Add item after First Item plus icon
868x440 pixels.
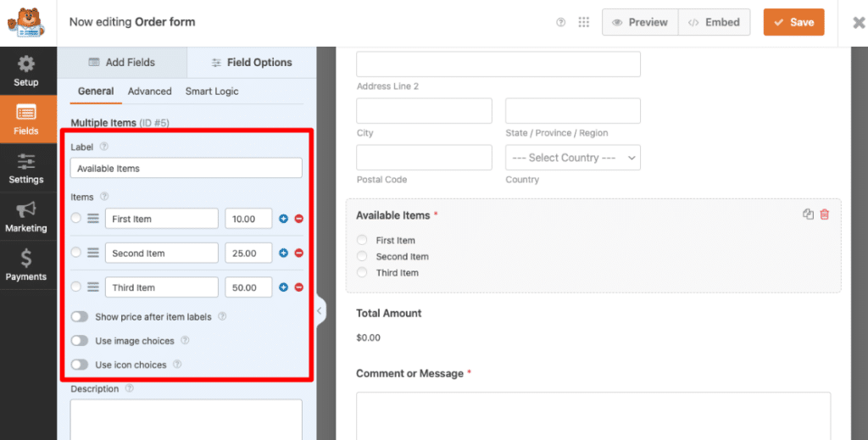(x=284, y=219)
